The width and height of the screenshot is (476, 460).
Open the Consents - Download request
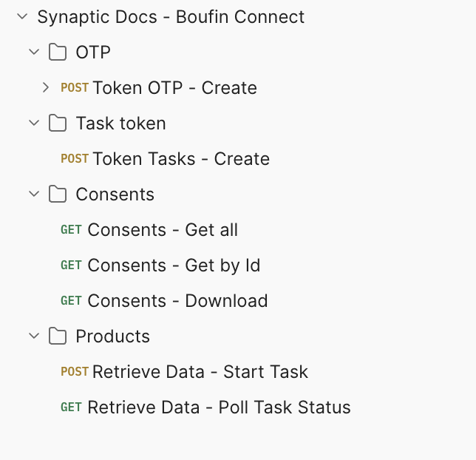[x=177, y=301]
